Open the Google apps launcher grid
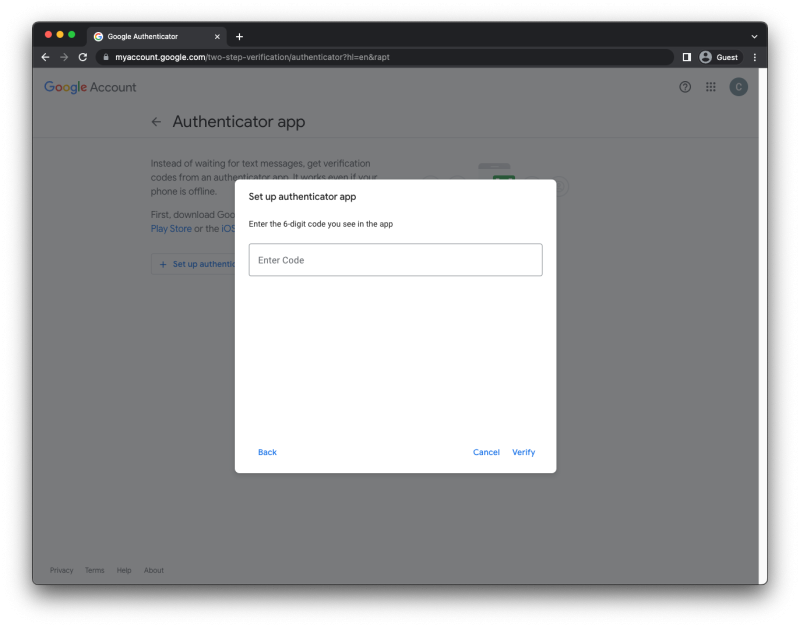The width and height of the screenshot is (800, 627). 710,87
